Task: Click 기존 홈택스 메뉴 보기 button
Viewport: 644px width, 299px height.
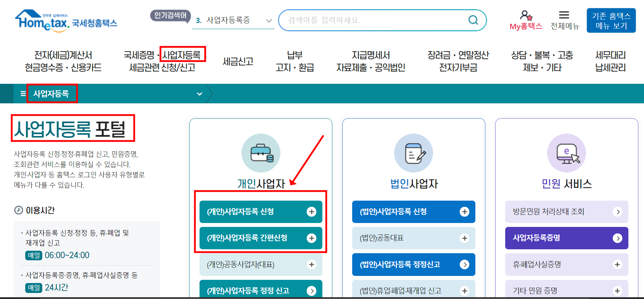Action: point(611,21)
